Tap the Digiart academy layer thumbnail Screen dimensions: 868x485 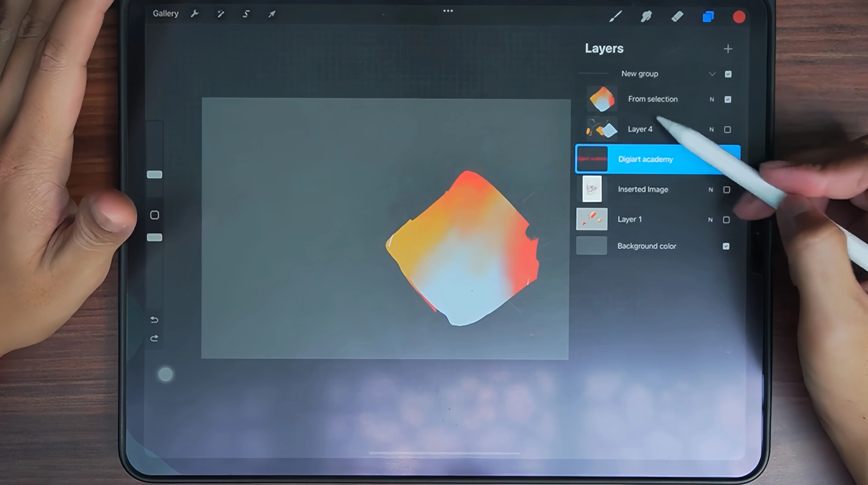pos(592,159)
